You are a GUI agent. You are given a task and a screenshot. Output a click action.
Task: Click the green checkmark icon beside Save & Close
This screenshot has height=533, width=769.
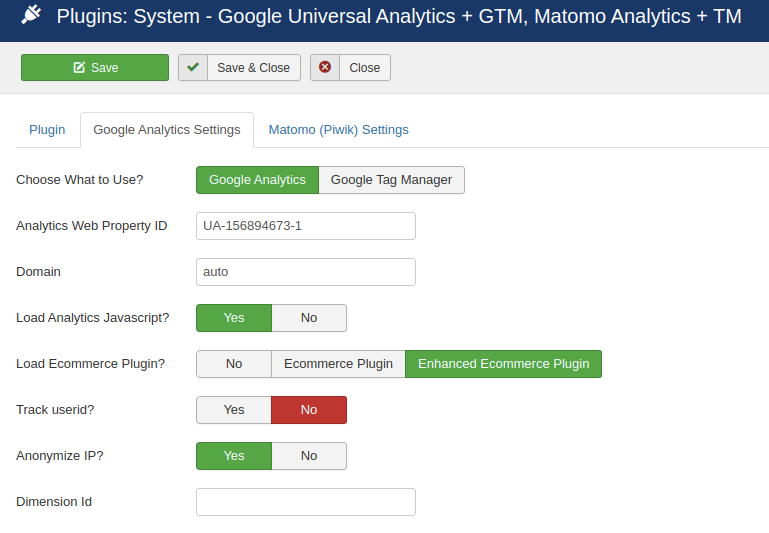pos(193,67)
